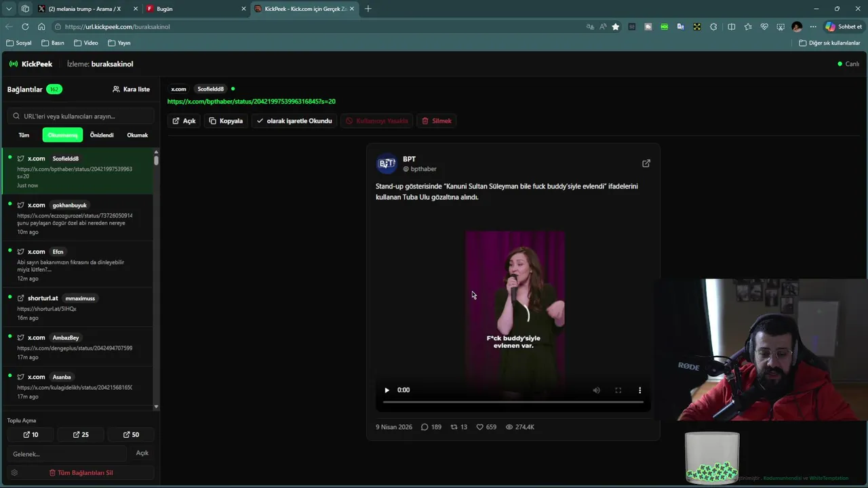Bulk open 50 links
The image size is (868, 488).
131,434
